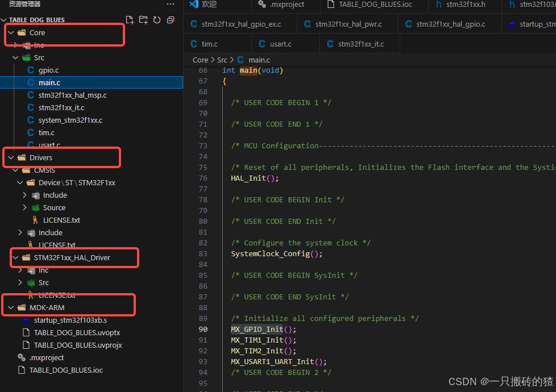Open TABLE_DOG_BLUES.ioc in explorer tree
The width and height of the screenshot is (556, 392).
coord(66,370)
